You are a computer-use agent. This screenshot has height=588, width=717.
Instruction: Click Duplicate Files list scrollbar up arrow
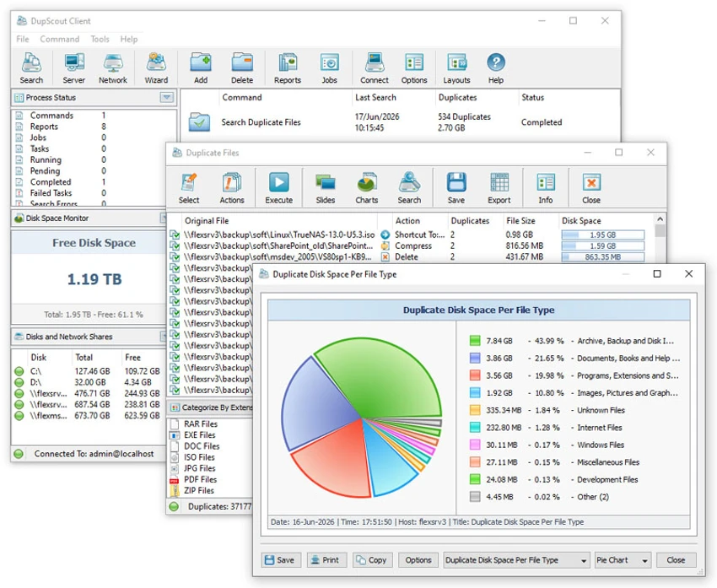pyautogui.click(x=660, y=219)
